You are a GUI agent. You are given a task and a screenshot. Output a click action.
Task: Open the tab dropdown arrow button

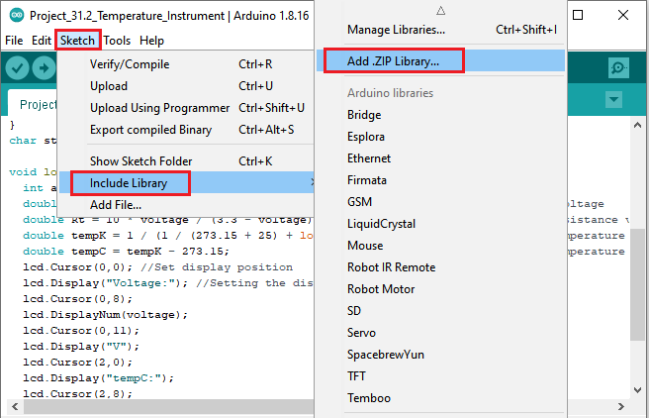pos(614,100)
